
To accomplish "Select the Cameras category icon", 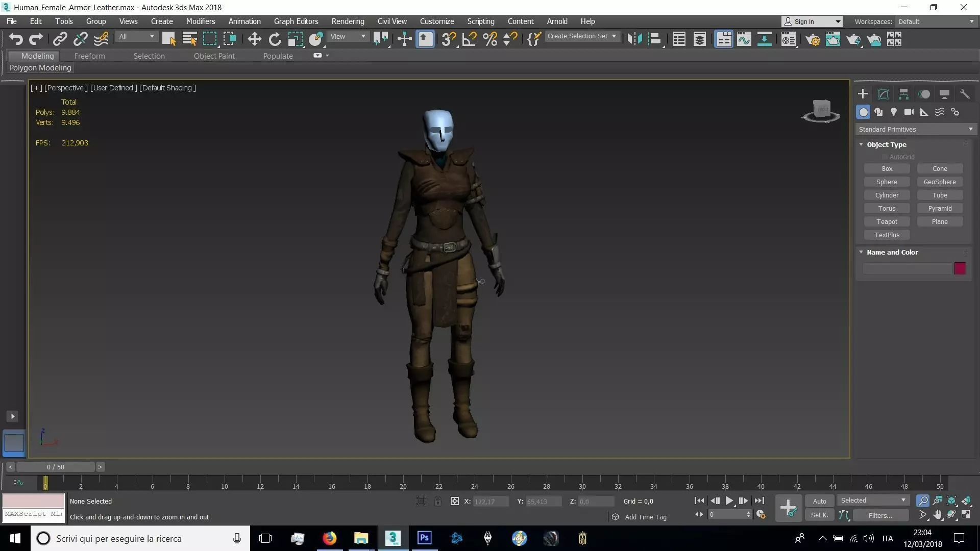I will (909, 112).
